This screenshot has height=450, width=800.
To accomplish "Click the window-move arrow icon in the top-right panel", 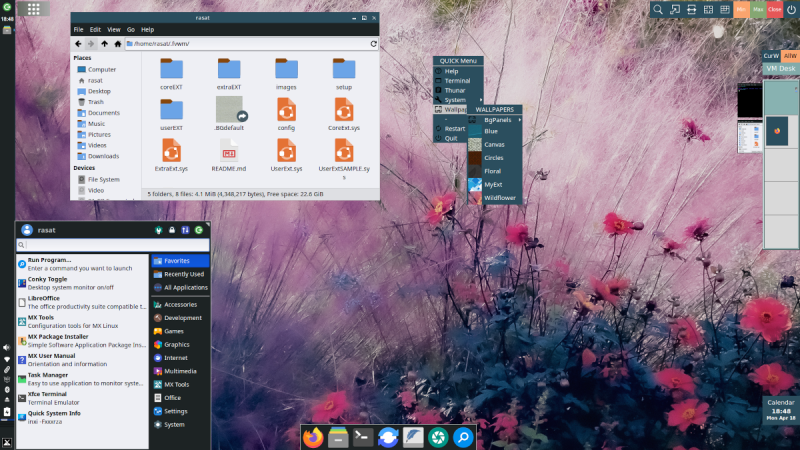I will tap(674, 9).
